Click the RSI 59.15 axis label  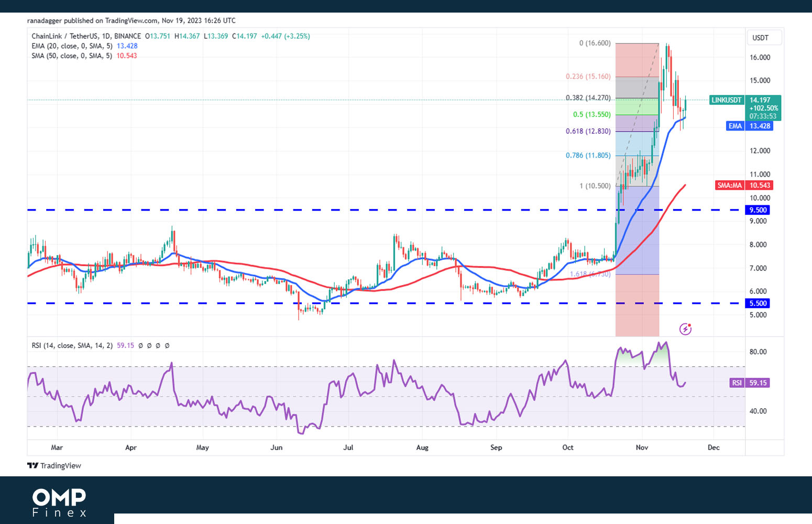(x=750, y=383)
